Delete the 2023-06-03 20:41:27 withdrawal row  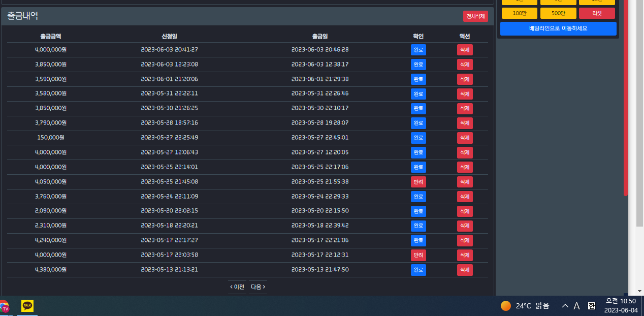click(x=465, y=50)
